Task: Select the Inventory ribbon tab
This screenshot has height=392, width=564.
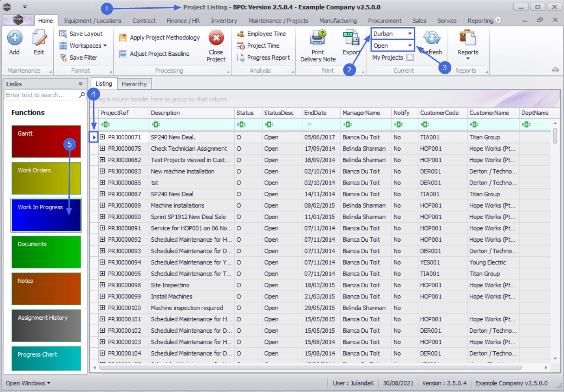Action: [x=224, y=20]
